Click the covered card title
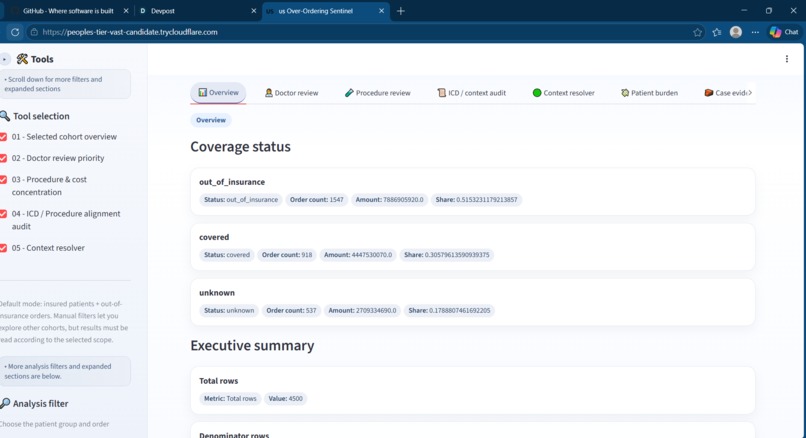Image resolution: width=806 pixels, height=438 pixels. pyautogui.click(x=214, y=237)
